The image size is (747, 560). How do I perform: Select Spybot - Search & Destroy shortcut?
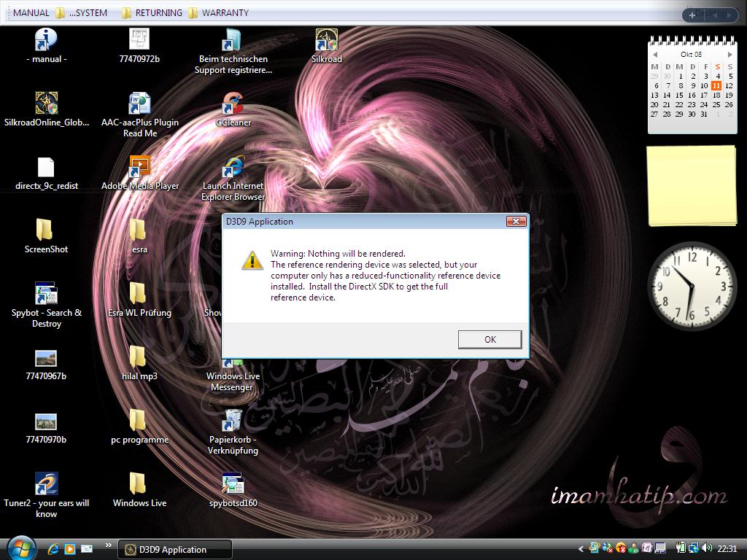tap(46, 294)
